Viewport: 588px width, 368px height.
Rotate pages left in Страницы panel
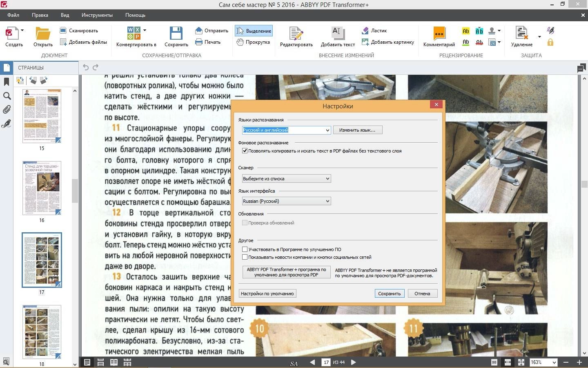point(33,80)
